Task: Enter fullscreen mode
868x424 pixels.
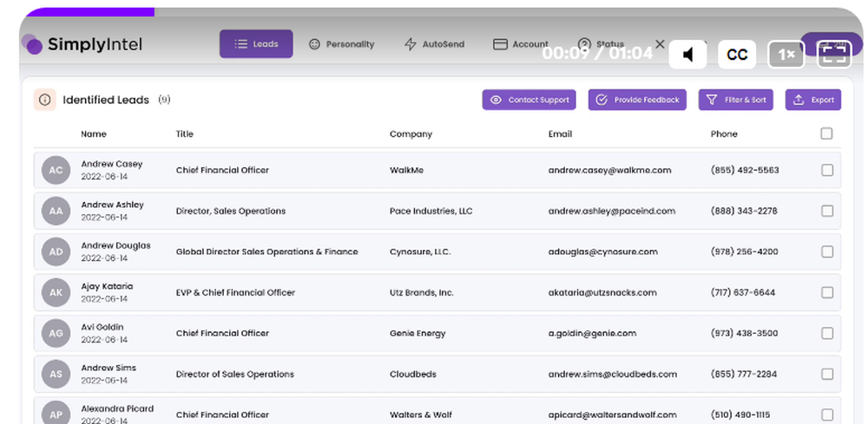Action: [x=834, y=55]
